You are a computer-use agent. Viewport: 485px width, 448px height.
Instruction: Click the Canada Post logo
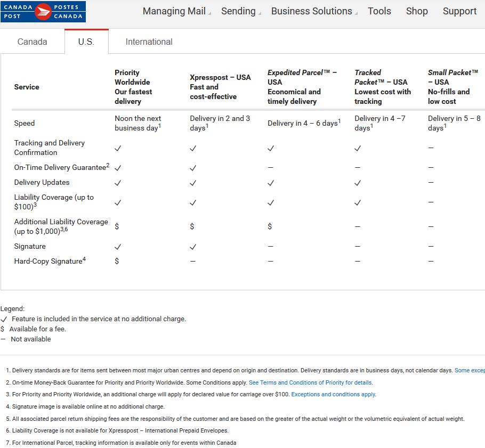click(x=43, y=12)
